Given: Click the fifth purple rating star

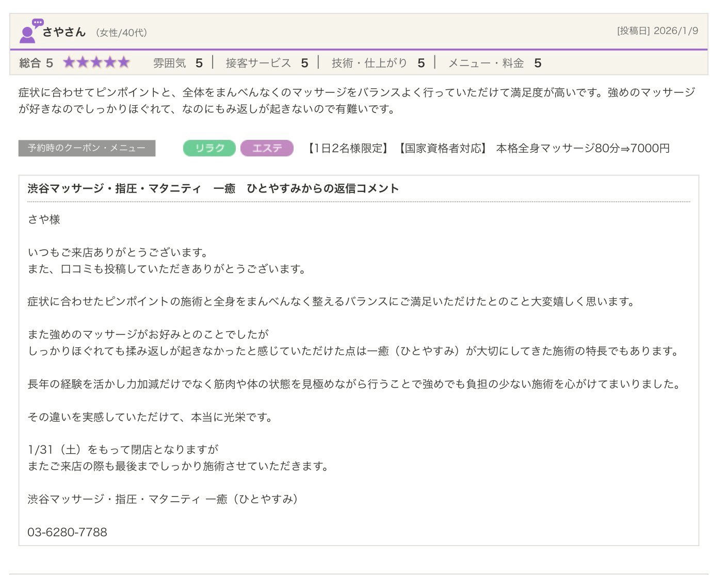Looking at the screenshot, I should 124,63.
